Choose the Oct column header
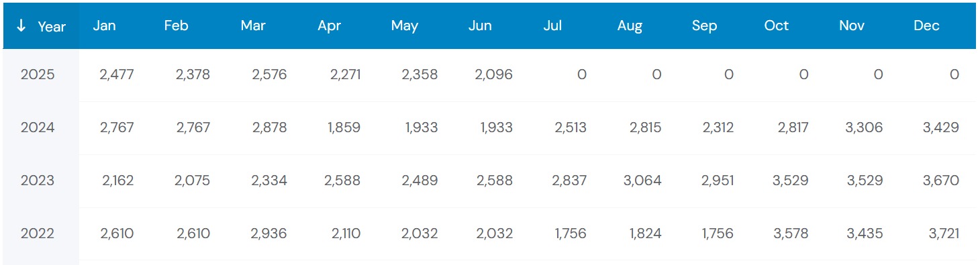This screenshot has height=265, width=980. (x=777, y=25)
